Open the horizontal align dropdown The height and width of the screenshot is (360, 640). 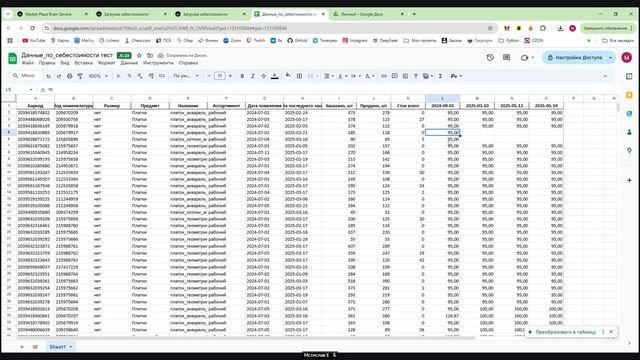pos(329,76)
